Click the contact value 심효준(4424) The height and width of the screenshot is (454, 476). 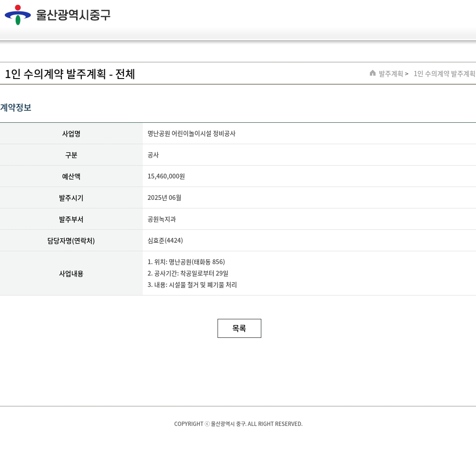point(165,240)
